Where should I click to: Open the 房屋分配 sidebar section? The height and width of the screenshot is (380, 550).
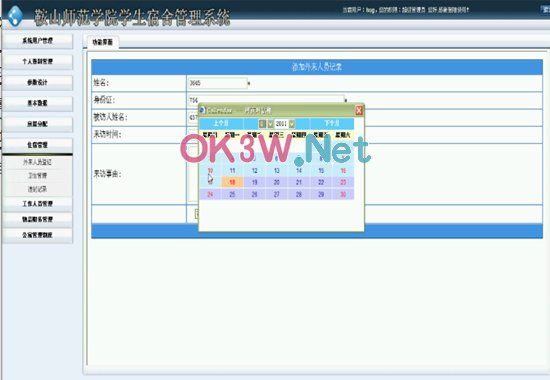tap(38, 124)
